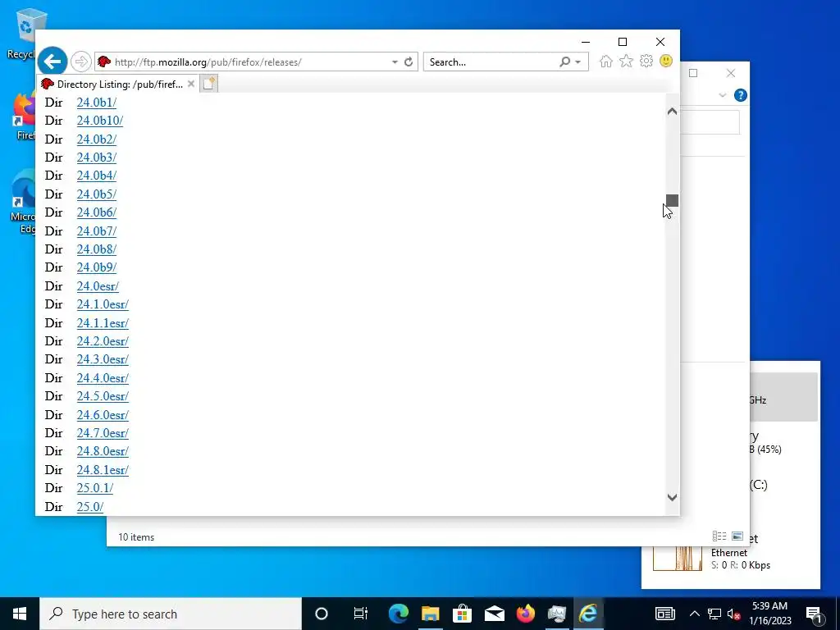Open the address bar autocomplete dropdown arrow

(x=395, y=62)
